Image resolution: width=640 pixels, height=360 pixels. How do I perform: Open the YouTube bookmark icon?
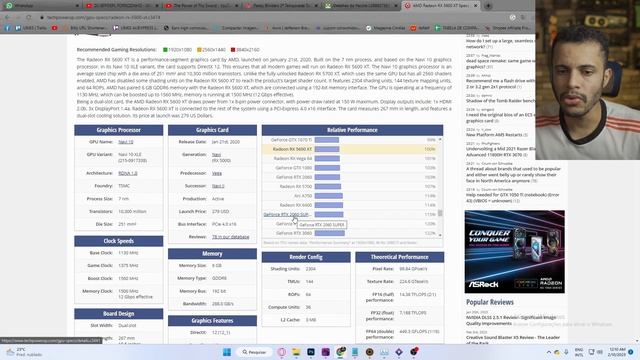click(54, 28)
